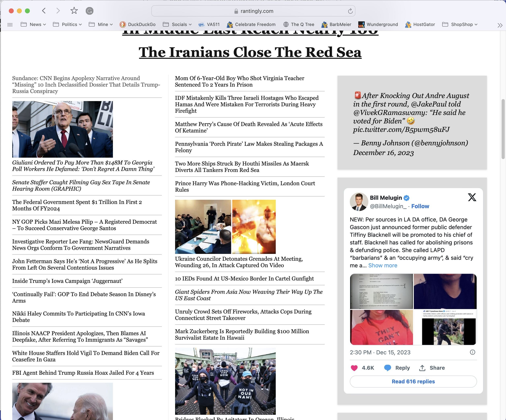Image resolution: width=506 pixels, height=420 pixels.
Task: Open NY GOP Picks Mazi Melesa Pilip article
Action: click(85, 225)
